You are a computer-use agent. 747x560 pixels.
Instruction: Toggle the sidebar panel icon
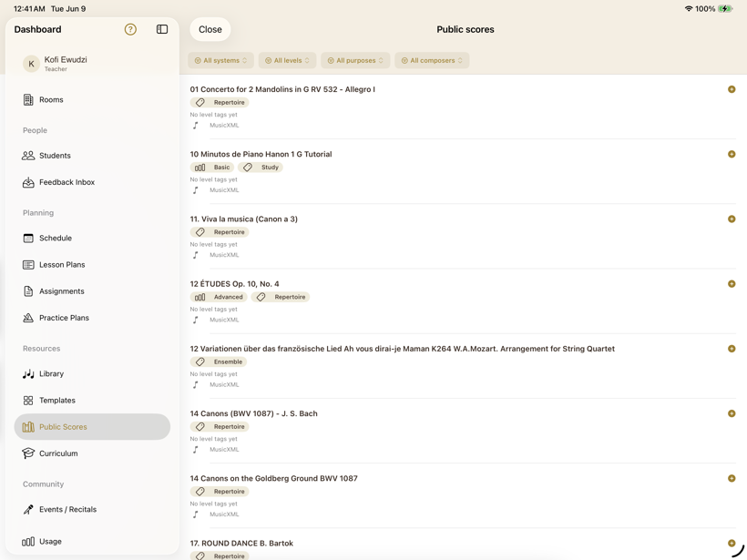[162, 29]
